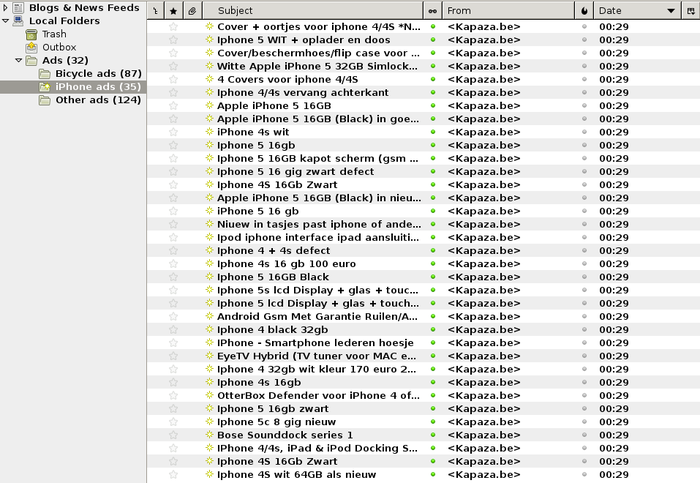
Task: Open the Trash folder label
Action: click(54, 34)
